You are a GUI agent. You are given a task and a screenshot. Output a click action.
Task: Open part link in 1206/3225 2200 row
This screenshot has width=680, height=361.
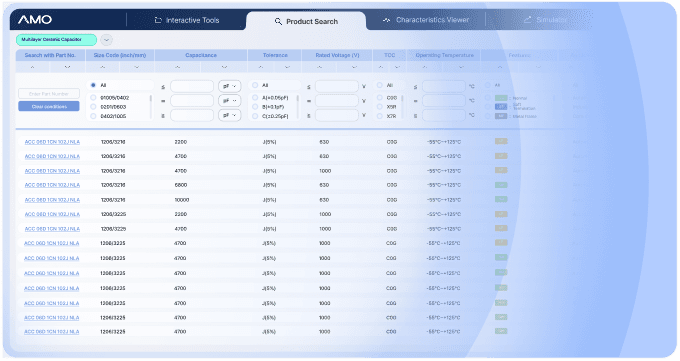pos(52,214)
